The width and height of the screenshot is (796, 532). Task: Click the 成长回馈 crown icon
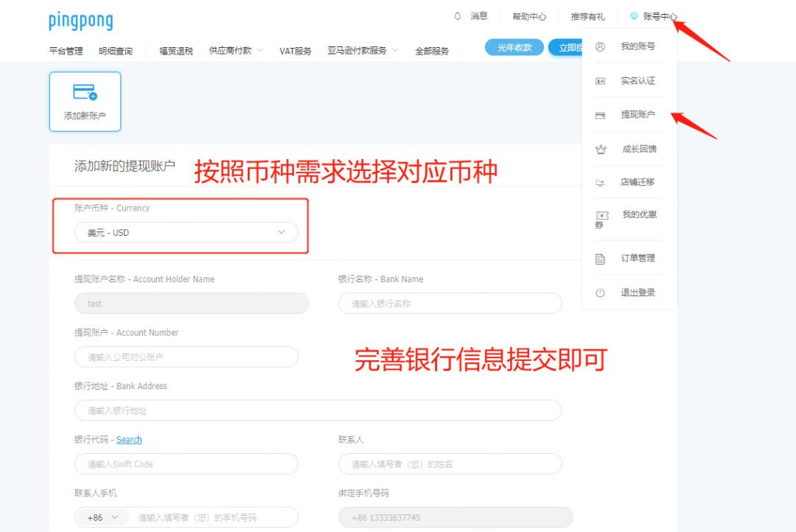point(601,149)
